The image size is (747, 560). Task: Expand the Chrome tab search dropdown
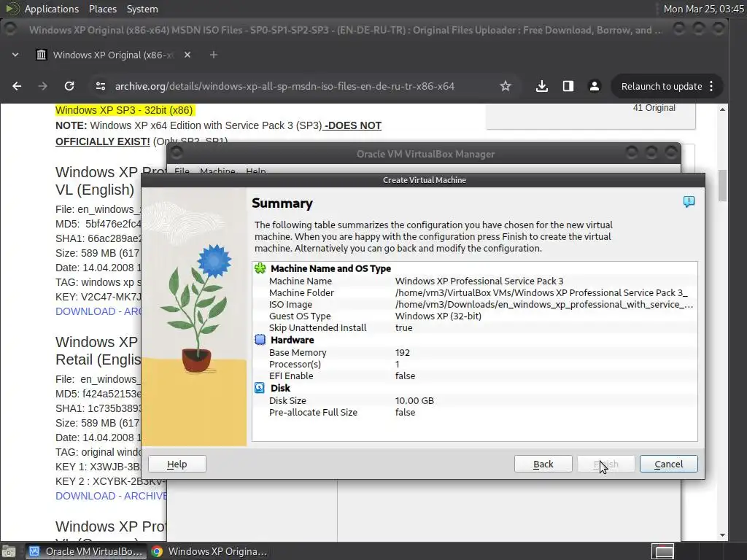click(x=15, y=55)
